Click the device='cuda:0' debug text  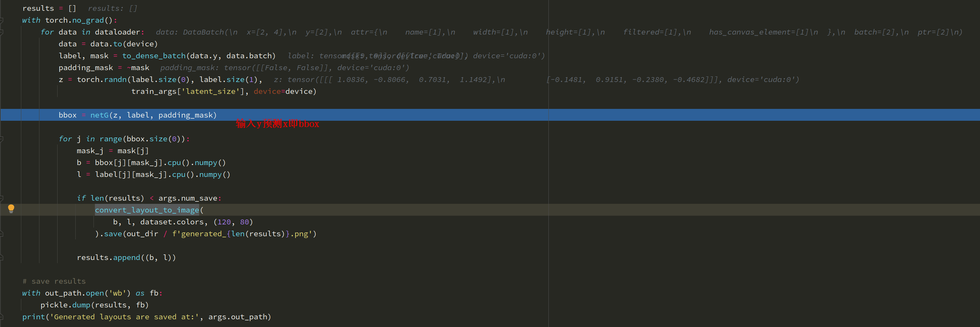click(x=371, y=67)
